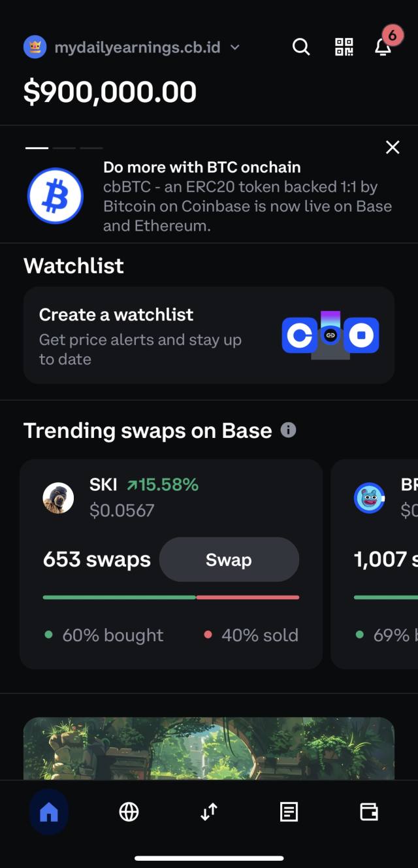Open the wallet tab in bottom bar
Image resolution: width=418 pixels, height=868 pixels.
[x=369, y=812]
